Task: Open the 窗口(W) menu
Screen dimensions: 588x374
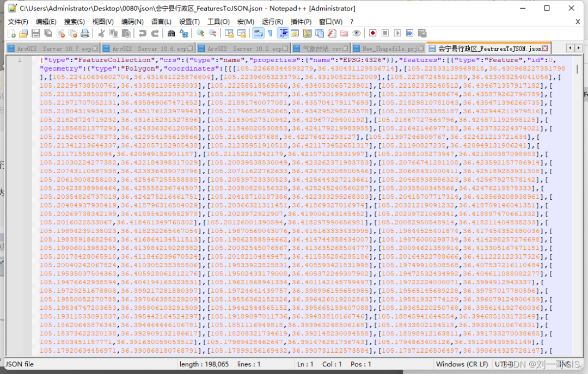Action: [331, 22]
